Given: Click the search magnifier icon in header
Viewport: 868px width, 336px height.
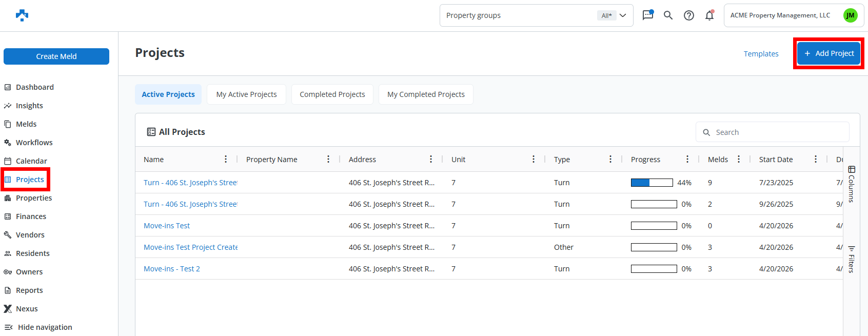Looking at the screenshot, I should [668, 15].
